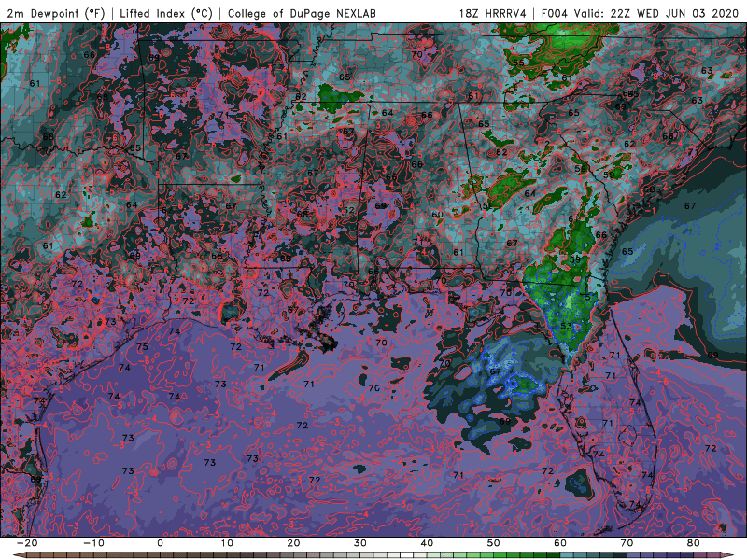The height and width of the screenshot is (560, 747).
Task: Click the -10 label on the color scale
Action: tap(93, 543)
